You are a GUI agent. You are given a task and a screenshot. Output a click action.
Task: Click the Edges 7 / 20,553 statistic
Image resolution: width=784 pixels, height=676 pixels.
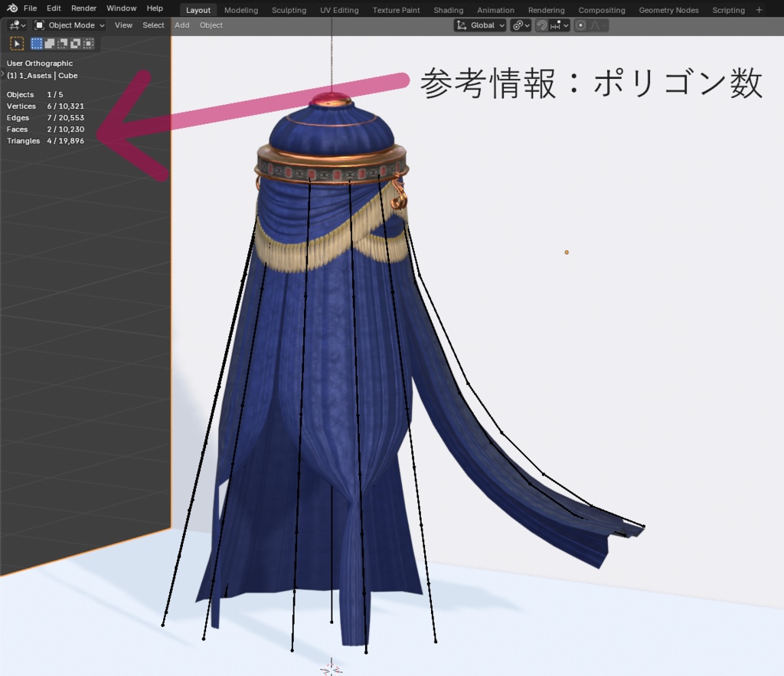(45, 117)
